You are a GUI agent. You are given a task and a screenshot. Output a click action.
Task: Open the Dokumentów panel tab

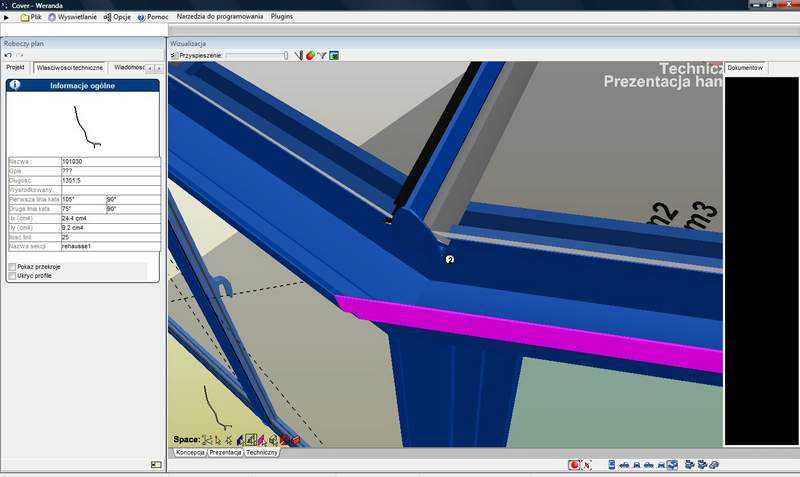[745, 68]
